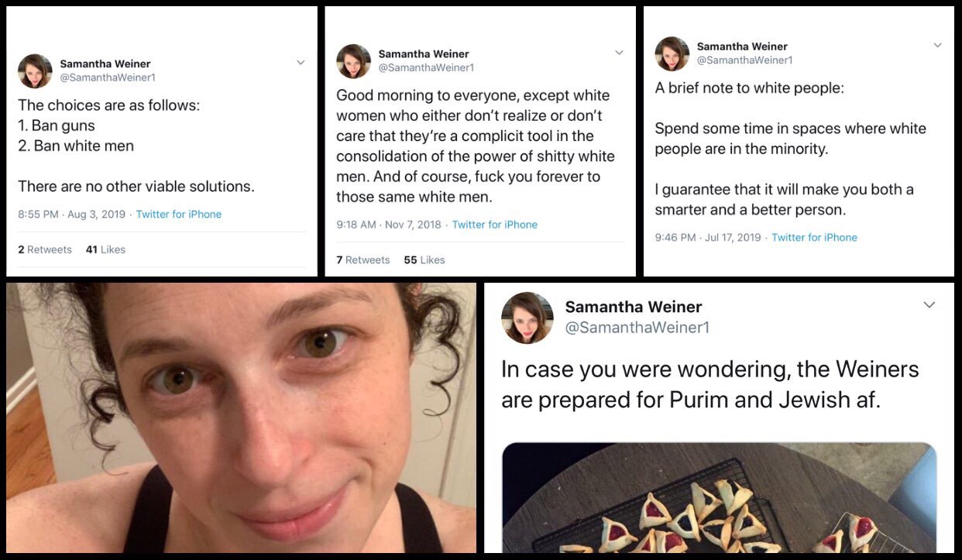
Task: View the 55 Likes list
Action: (424, 260)
